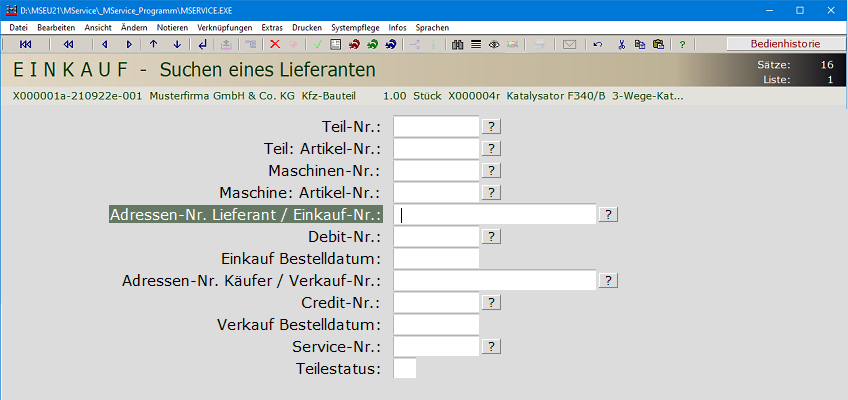The height and width of the screenshot is (400, 848).
Task: Open lookup beside Service-Nr. field
Action: pyautogui.click(x=491, y=346)
